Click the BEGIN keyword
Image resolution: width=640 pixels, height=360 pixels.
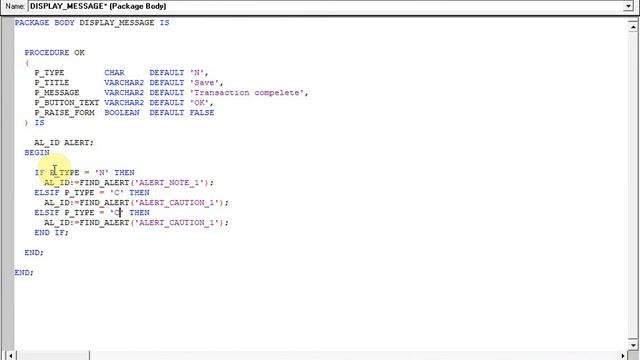[x=37, y=153]
